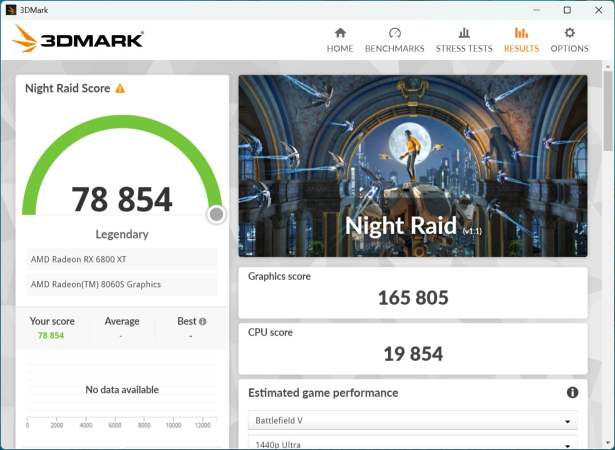Open the 1440p Ultra resolution dropdown

point(412,443)
